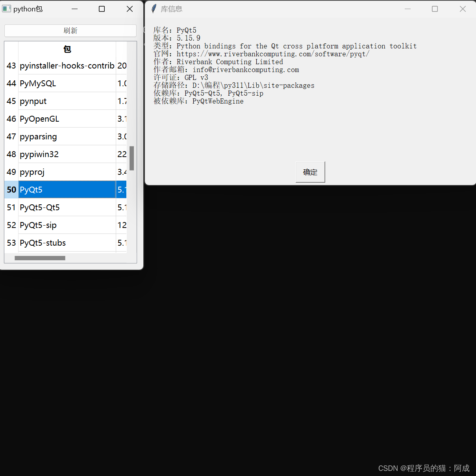
Task: Click the 作者: Riverbank Computing Limited line
Action: tap(218, 62)
